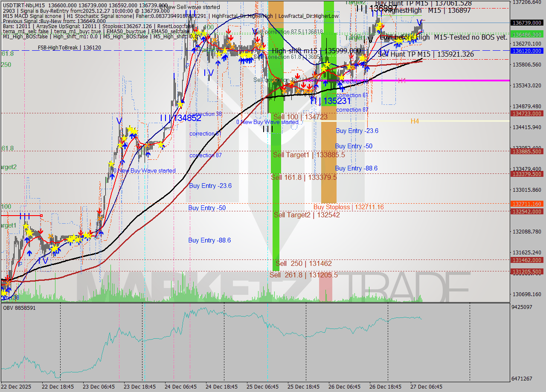The image size is (546, 392).
Task: Click the 'New Sell wave started' annotation
Action: 192,7
